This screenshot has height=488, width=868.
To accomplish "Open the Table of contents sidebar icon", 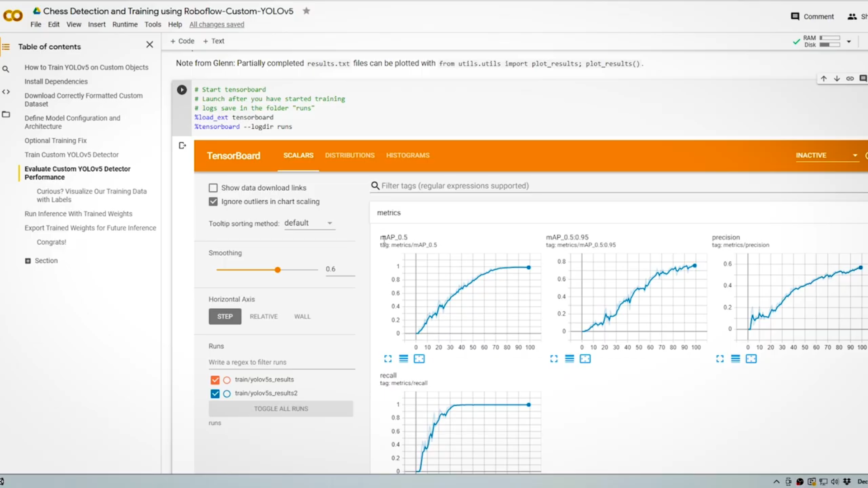I will click(6, 47).
